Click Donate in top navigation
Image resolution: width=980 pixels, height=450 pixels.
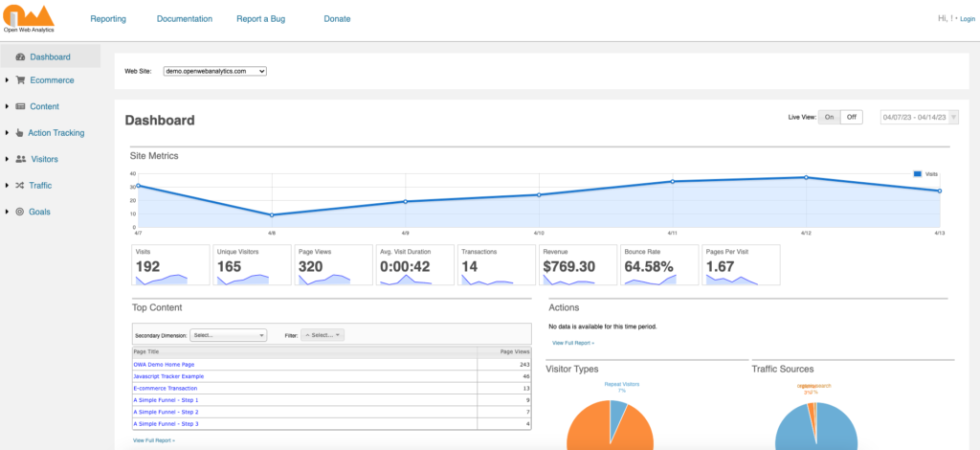(x=337, y=19)
